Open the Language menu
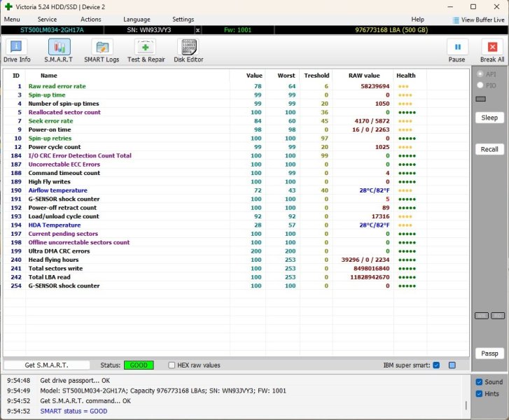This screenshot has width=509, height=420. (x=137, y=20)
